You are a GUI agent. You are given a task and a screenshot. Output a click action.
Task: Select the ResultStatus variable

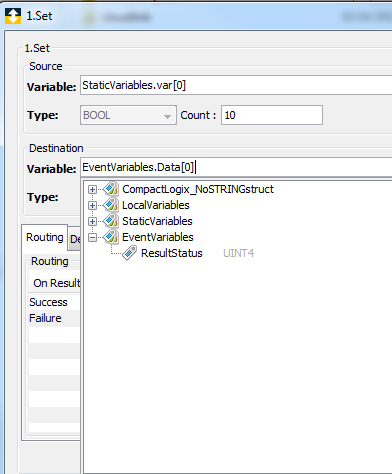coord(172,253)
